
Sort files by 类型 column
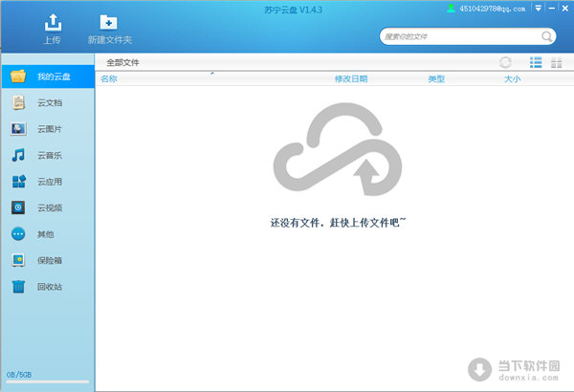[436, 78]
